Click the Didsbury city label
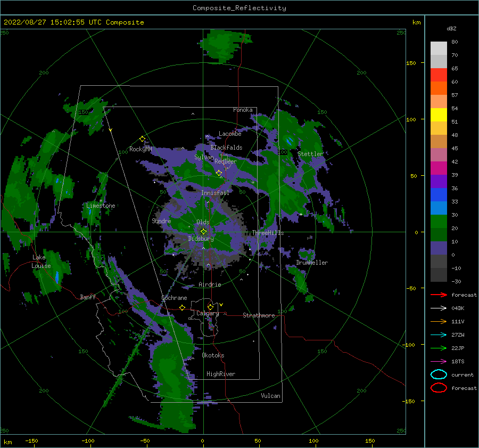This screenshot has height=448, width=479. 201,239
